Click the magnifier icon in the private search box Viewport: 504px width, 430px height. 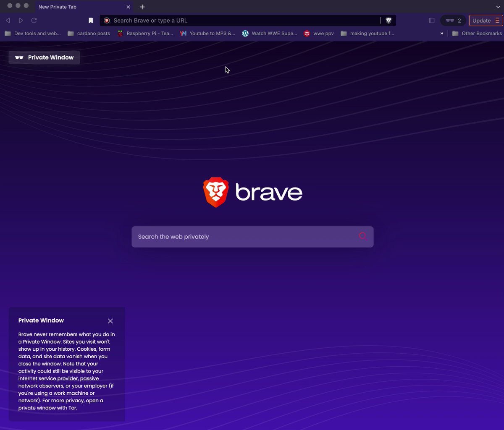point(363,236)
